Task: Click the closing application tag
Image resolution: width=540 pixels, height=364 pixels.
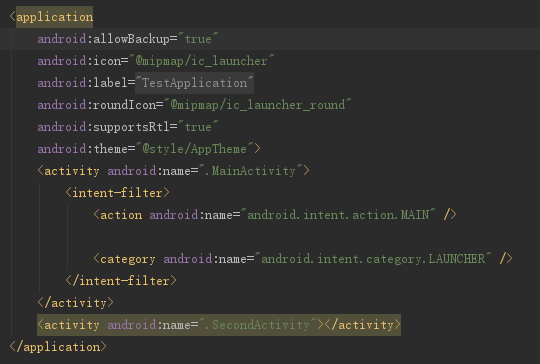Action: (58, 347)
